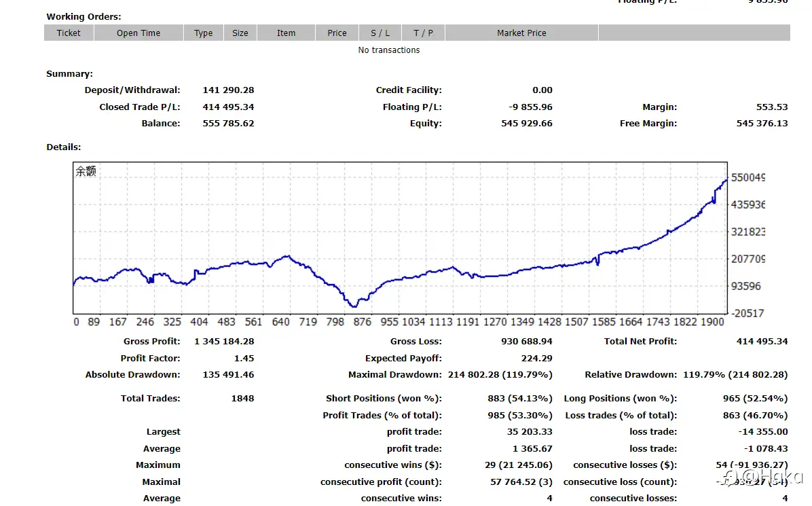The image size is (812, 506).
Task: Click the balance curve chart
Action: pos(401,238)
